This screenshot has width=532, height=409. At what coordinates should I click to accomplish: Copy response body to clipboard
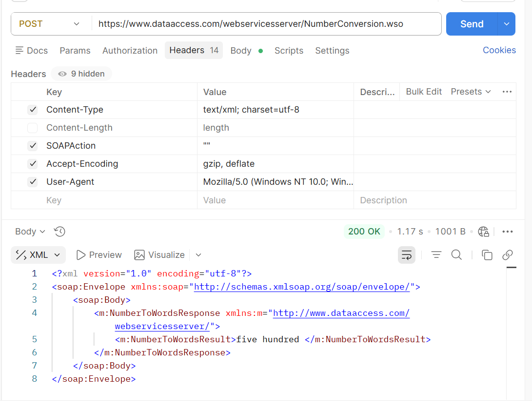[487, 254]
